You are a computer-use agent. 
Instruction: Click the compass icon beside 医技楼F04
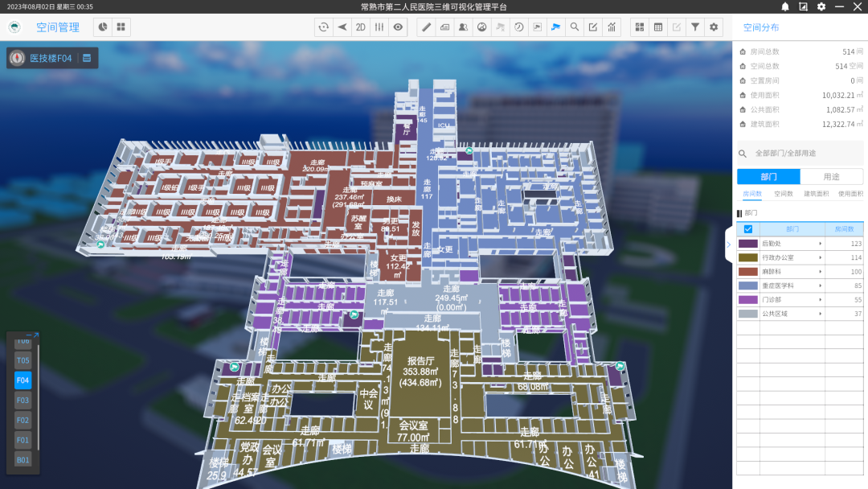tap(17, 58)
